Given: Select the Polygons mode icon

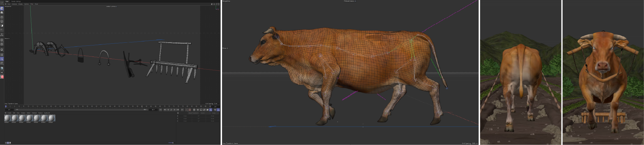Looking at the screenshot, I should tap(2, 25).
